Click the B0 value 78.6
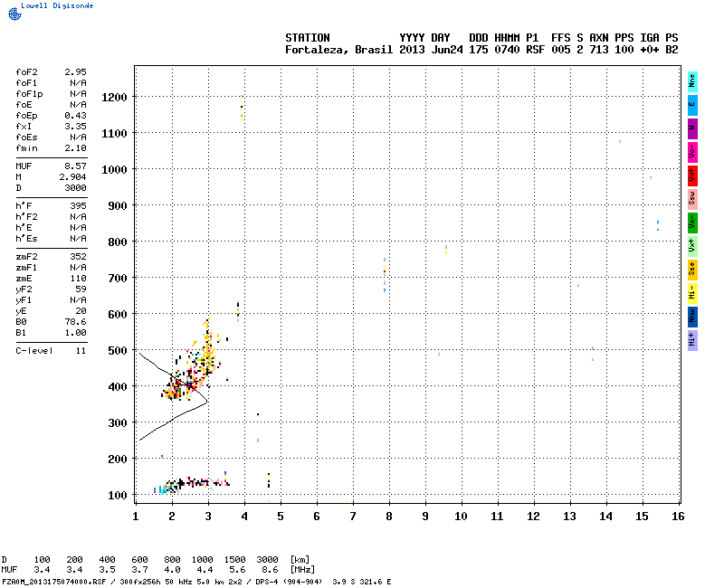 click(x=75, y=322)
